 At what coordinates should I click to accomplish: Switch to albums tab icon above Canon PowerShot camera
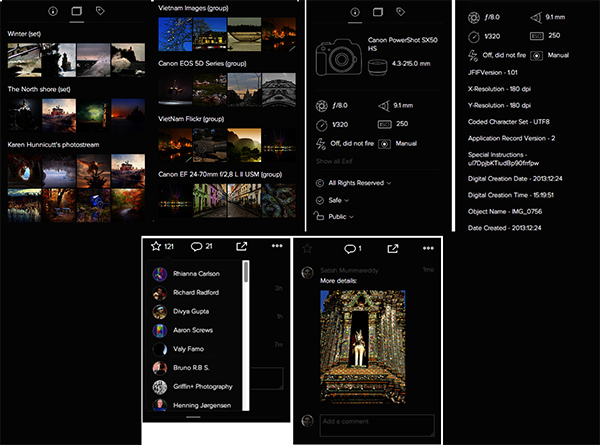tap(378, 12)
